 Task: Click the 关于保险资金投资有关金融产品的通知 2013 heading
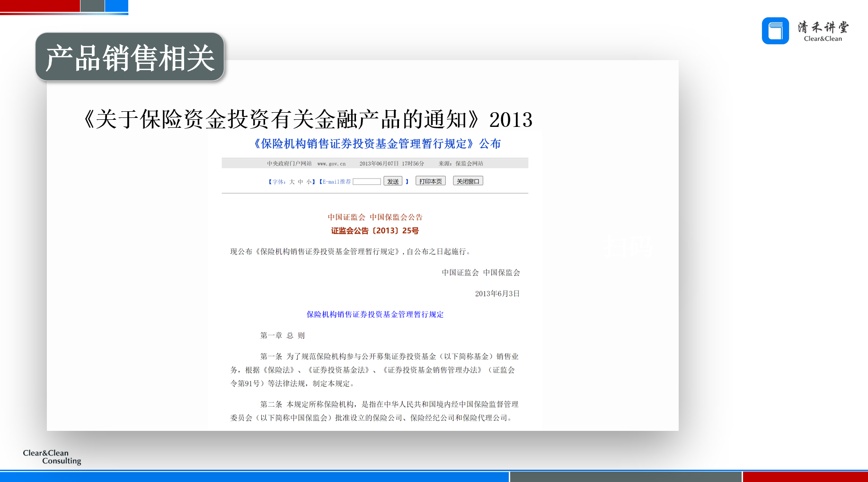click(x=308, y=119)
